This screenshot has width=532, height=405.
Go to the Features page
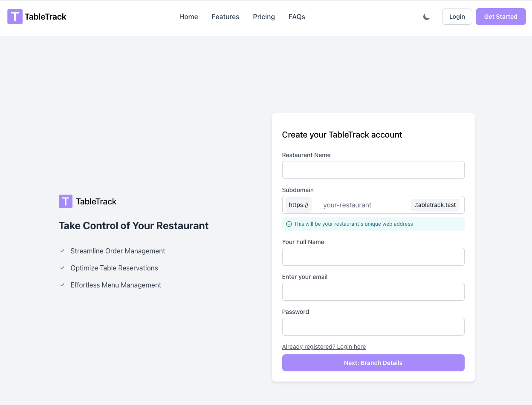click(x=226, y=17)
